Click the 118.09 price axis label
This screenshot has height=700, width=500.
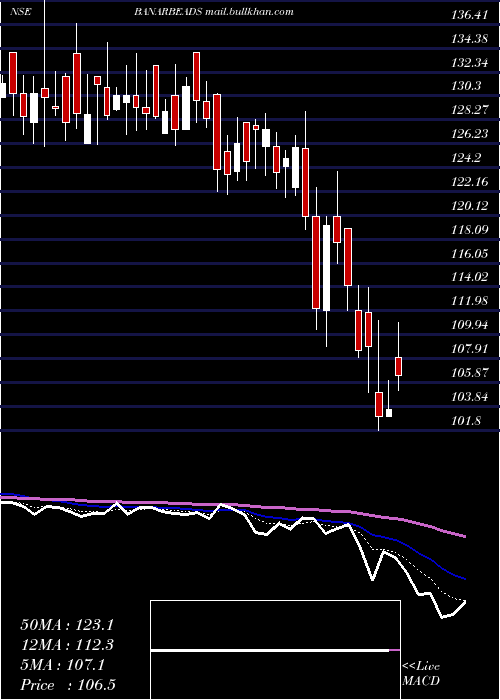(x=469, y=230)
